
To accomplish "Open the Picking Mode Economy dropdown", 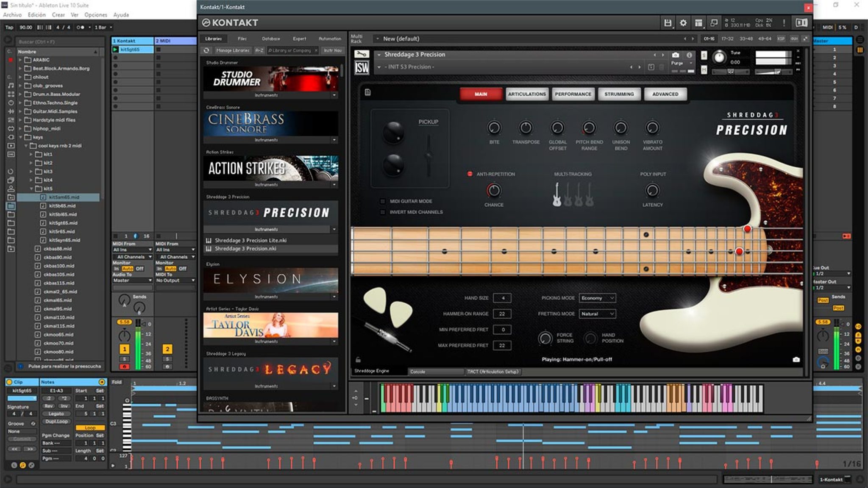I will 597,298.
